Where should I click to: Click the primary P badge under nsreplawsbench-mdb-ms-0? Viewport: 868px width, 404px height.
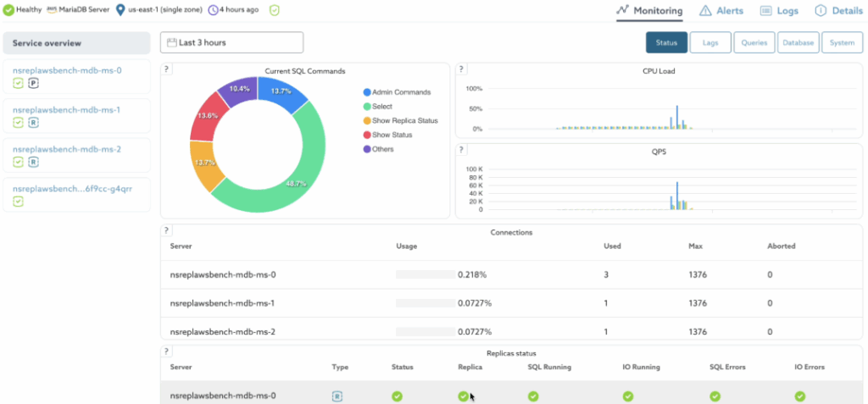click(x=33, y=83)
